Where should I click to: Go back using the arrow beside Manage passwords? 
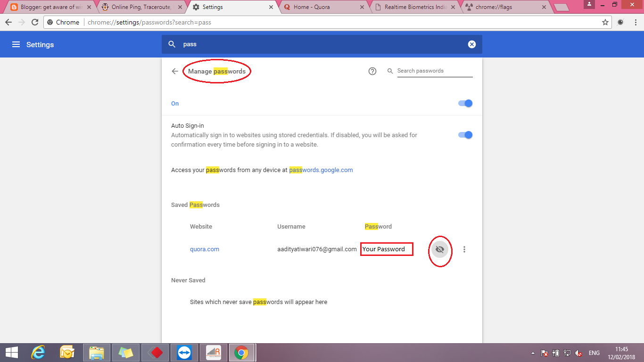[x=175, y=71]
